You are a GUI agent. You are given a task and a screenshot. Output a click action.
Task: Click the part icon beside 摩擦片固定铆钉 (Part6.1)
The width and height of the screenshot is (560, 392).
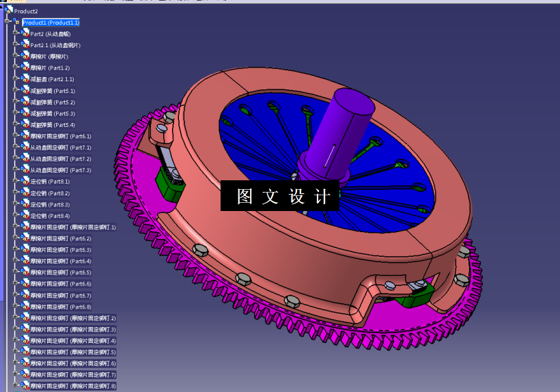pos(25,136)
